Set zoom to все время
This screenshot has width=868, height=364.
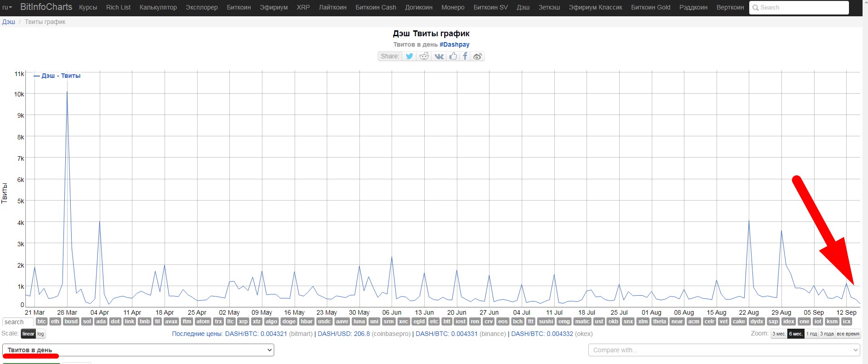pyautogui.click(x=848, y=334)
